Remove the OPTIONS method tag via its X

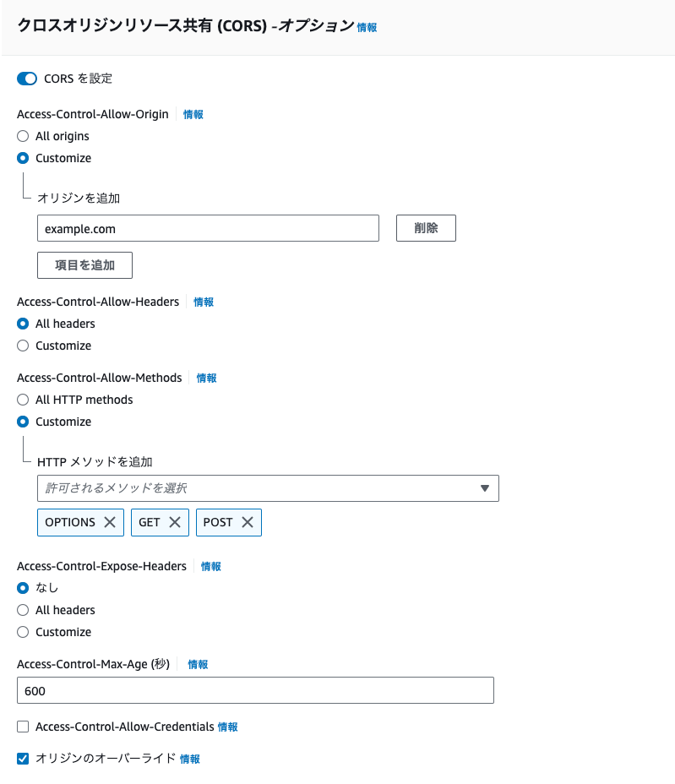(x=110, y=522)
